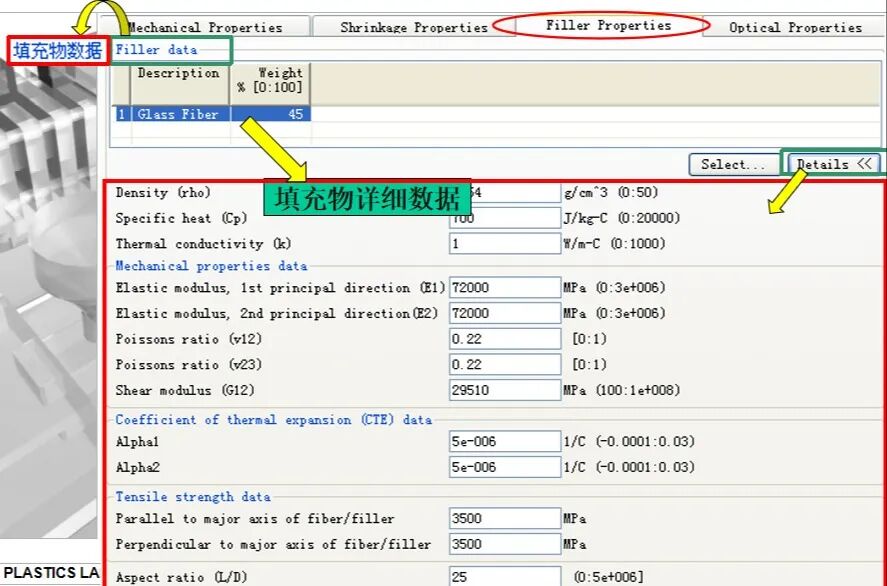887x586 pixels.
Task: Focus the Elastic modulus E2 input field
Action: pos(505,314)
